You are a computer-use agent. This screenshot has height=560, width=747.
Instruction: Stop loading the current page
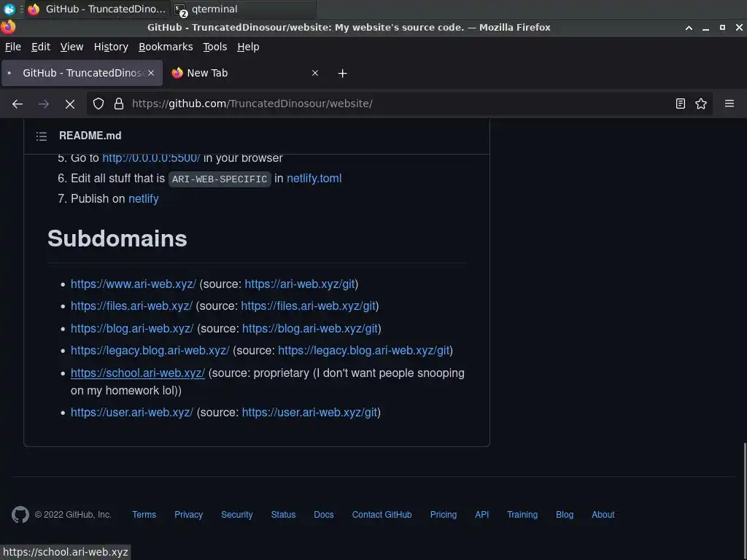click(69, 104)
